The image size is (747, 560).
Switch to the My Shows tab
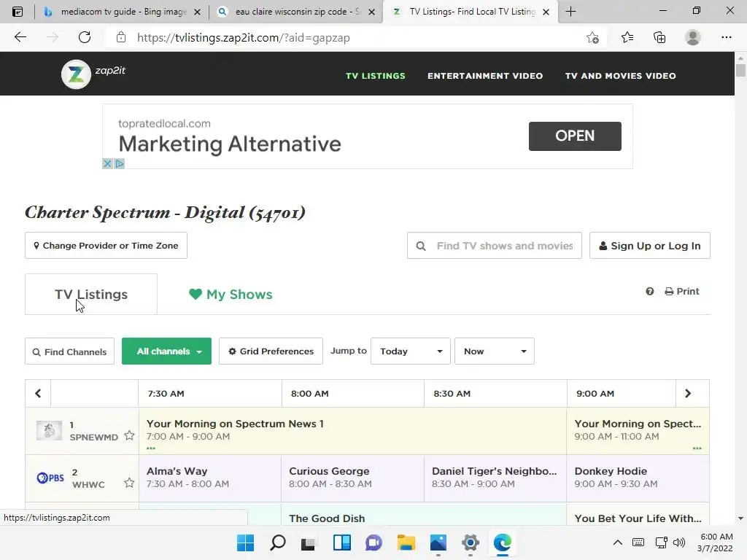coord(231,295)
